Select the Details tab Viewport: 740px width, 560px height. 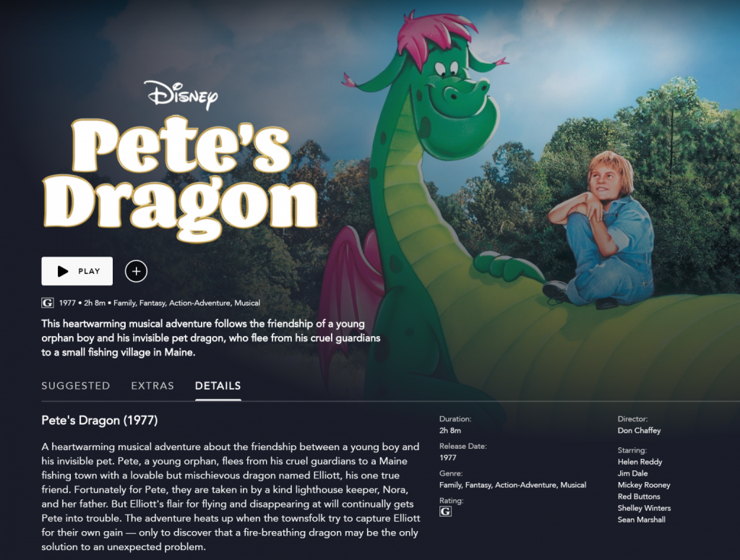pyautogui.click(x=218, y=386)
